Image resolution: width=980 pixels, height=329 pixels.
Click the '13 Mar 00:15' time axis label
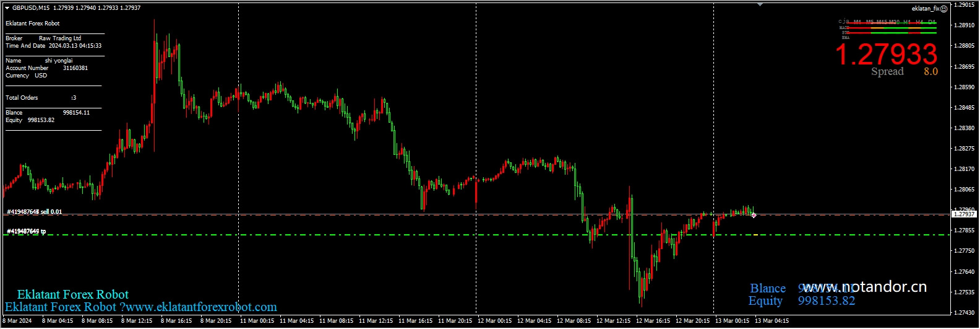pyautogui.click(x=732, y=321)
